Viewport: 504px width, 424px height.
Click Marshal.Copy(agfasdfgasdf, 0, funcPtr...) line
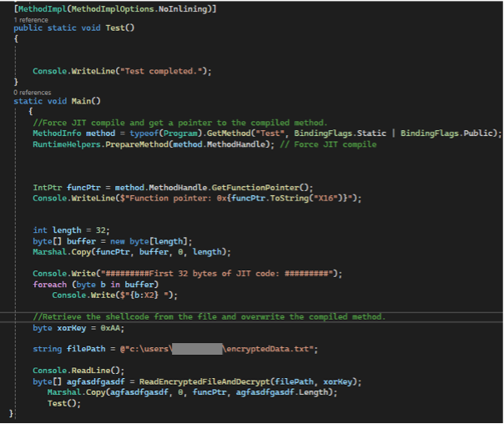click(192, 392)
